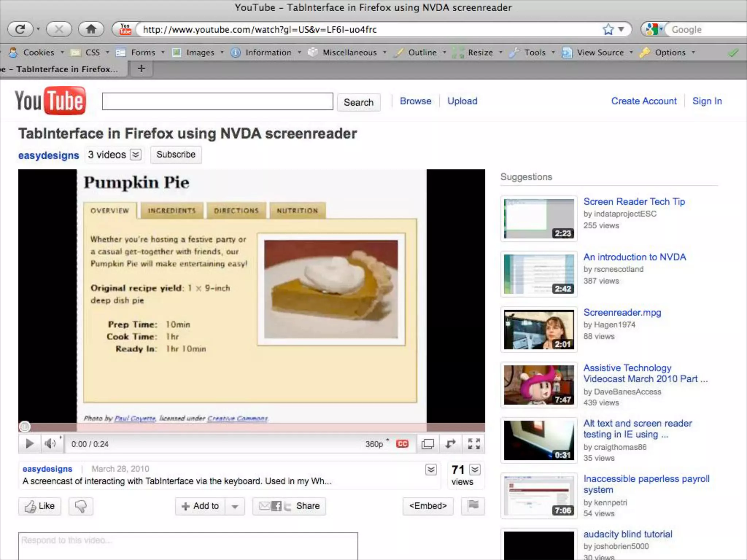Click the browser reload button

tap(20, 29)
